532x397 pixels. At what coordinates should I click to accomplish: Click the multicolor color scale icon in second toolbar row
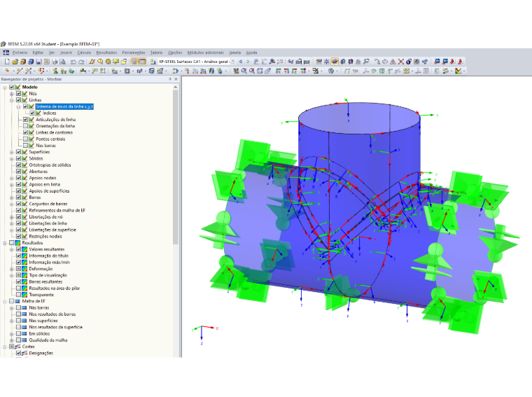(458, 71)
